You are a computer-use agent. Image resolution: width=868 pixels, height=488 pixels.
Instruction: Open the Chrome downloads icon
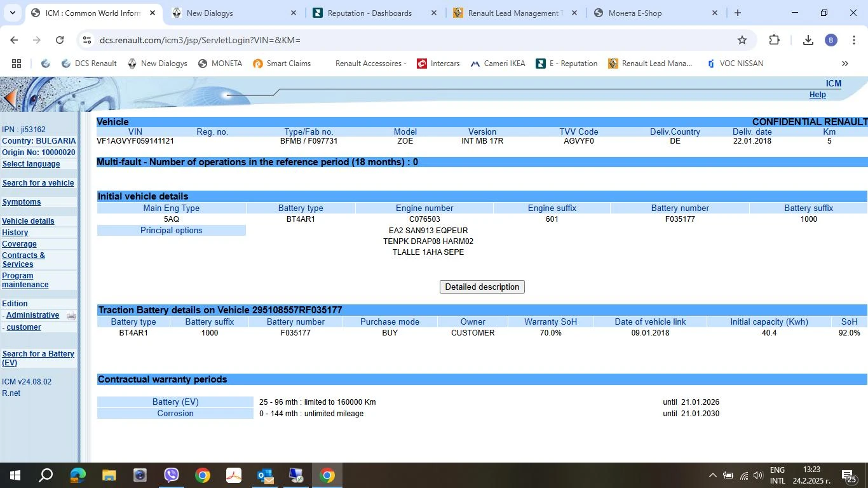point(808,40)
